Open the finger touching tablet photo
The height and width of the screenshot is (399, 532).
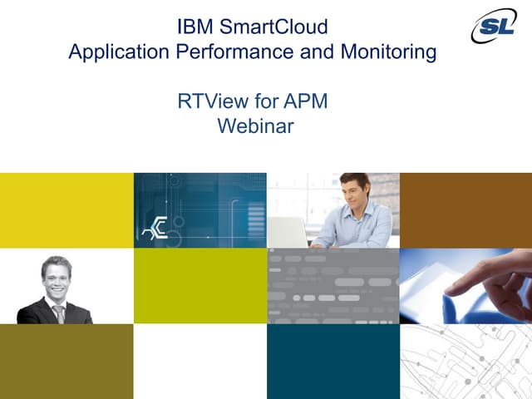465,286
